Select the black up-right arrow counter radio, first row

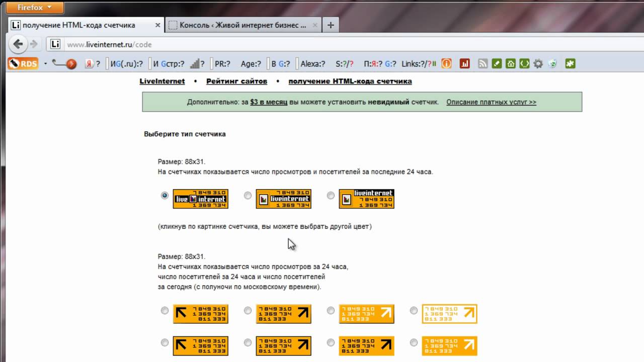(x=248, y=311)
